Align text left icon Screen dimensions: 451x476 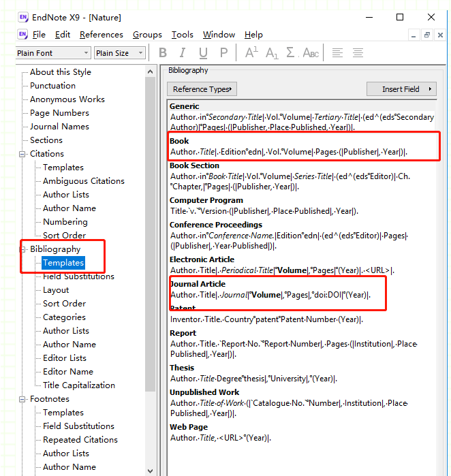tap(337, 53)
